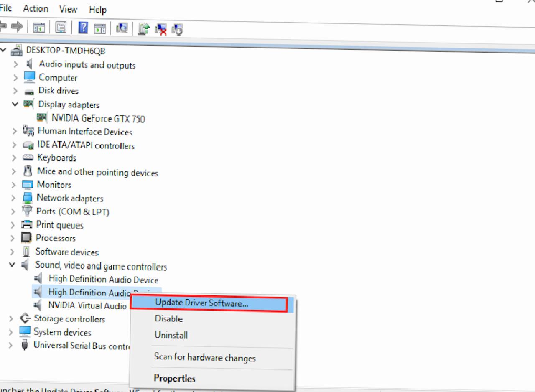
Task: Click the Keyboards icon
Action: pyautogui.click(x=28, y=158)
